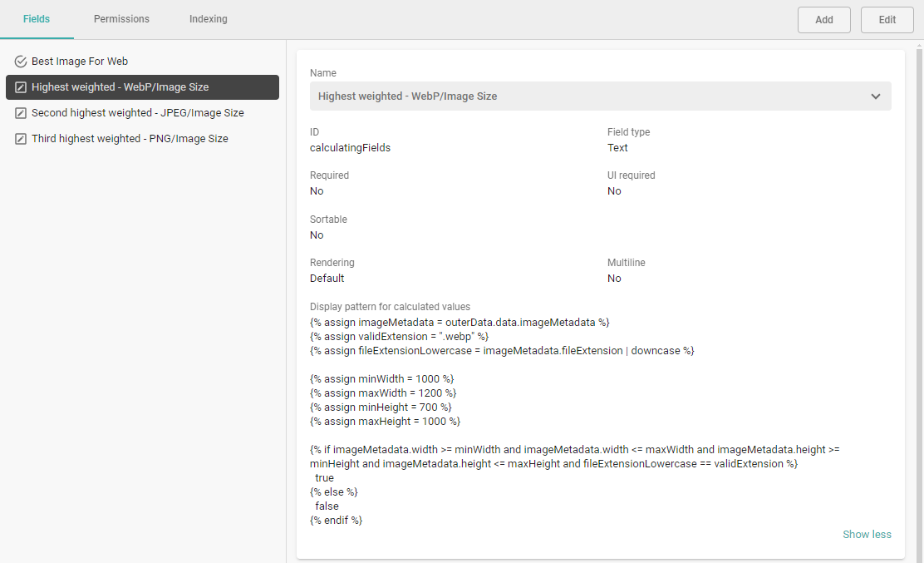Click the edit icon beside Second highest weighted JPEG
This screenshot has height=563, width=924.
pos(21,113)
